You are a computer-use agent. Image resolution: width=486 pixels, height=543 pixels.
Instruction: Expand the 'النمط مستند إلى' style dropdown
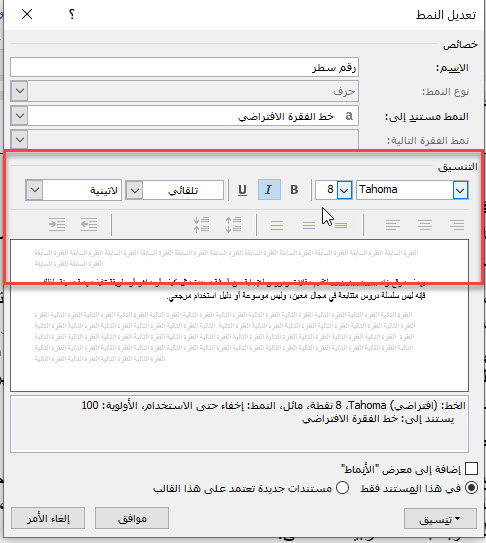[19, 116]
